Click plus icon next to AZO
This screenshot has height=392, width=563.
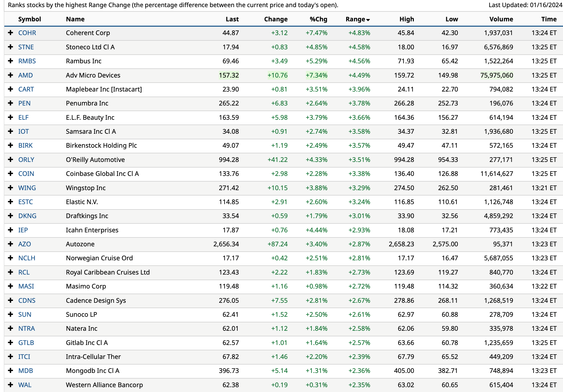(10, 244)
